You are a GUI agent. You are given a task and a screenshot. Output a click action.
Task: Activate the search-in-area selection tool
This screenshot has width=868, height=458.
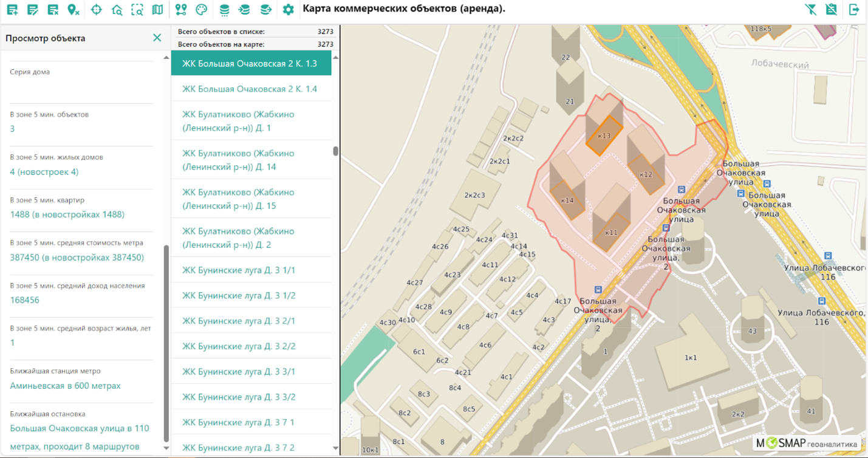[137, 10]
